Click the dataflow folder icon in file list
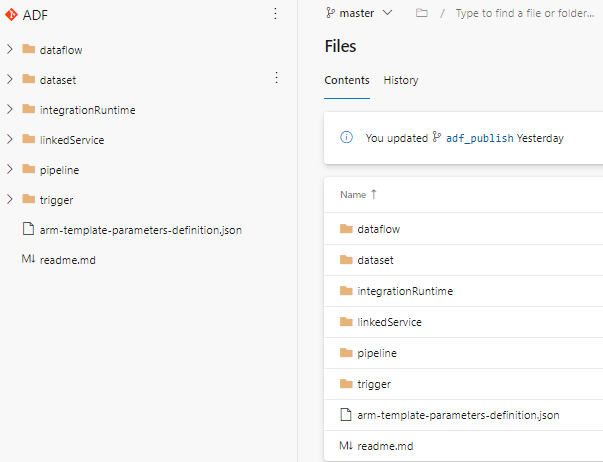Image resolution: width=603 pixels, height=462 pixels. pyautogui.click(x=347, y=229)
